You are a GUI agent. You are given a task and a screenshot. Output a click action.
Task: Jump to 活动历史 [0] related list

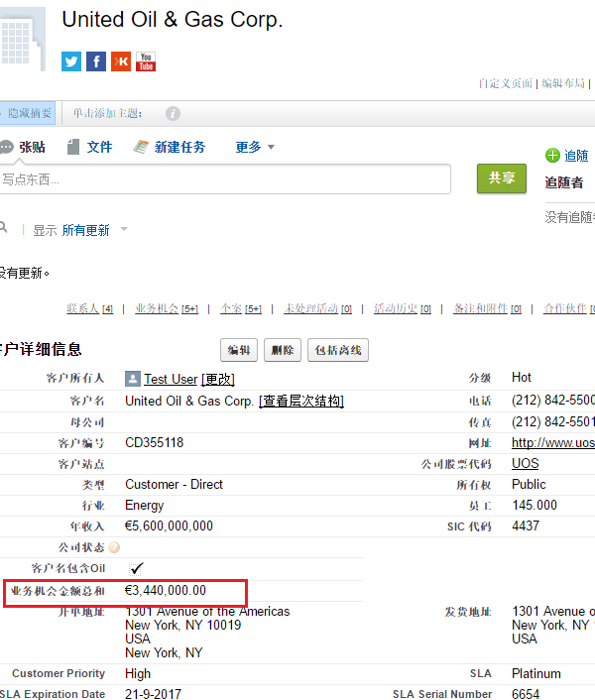[403, 308]
